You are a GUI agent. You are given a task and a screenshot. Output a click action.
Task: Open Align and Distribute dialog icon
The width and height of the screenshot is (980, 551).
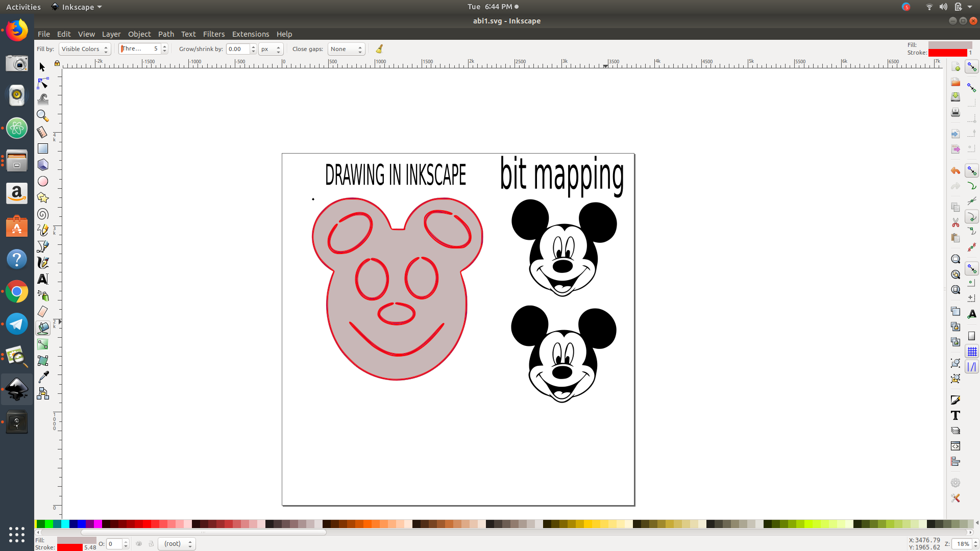click(x=955, y=462)
